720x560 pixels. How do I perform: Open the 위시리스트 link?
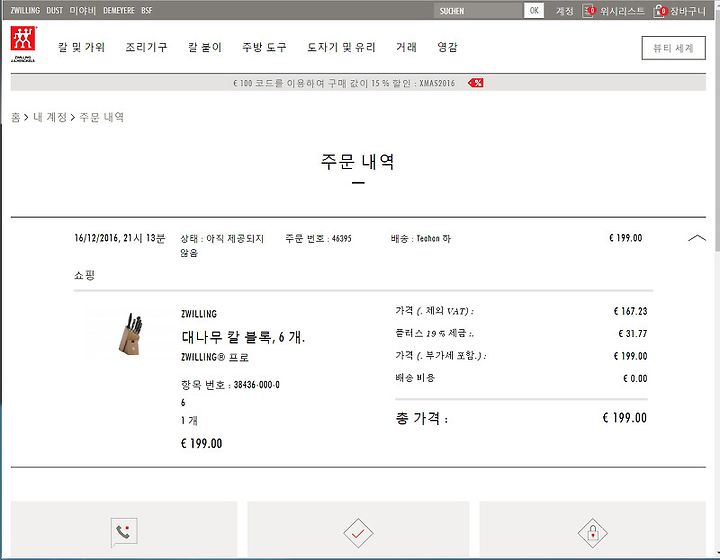point(622,11)
